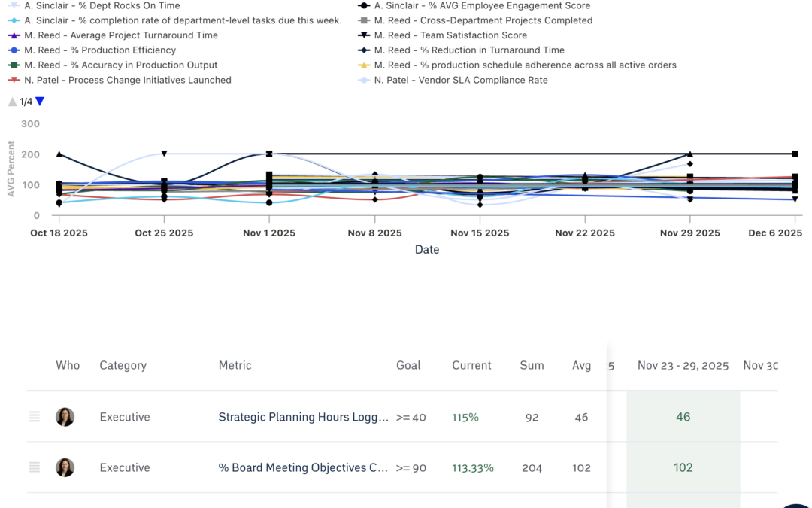Click the Metric column header

(x=235, y=365)
